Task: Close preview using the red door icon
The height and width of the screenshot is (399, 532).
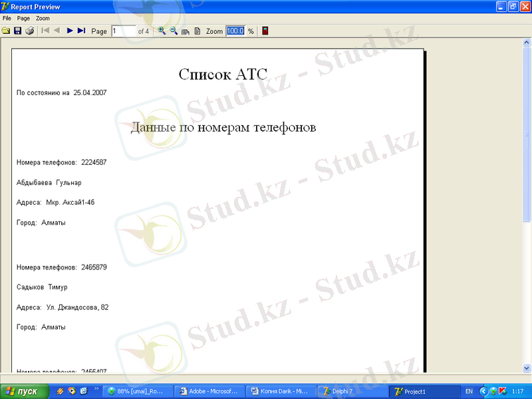Action: click(265, 31)
